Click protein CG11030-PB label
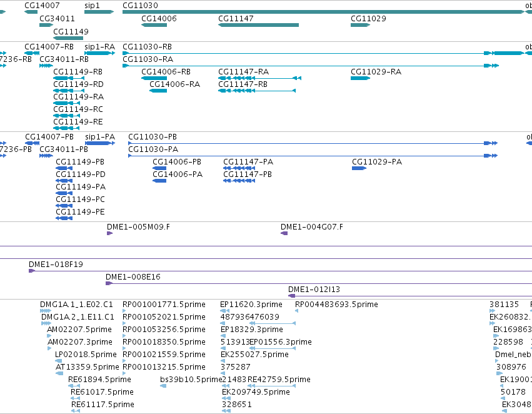Image resolution: width=532 pixels, height=414 pixels. 153,137
